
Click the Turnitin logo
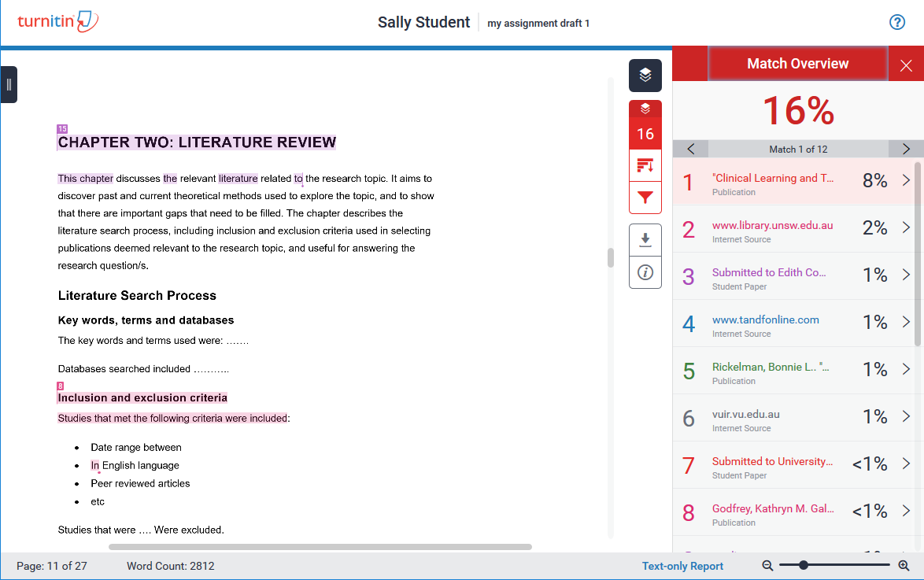(57, 22)
